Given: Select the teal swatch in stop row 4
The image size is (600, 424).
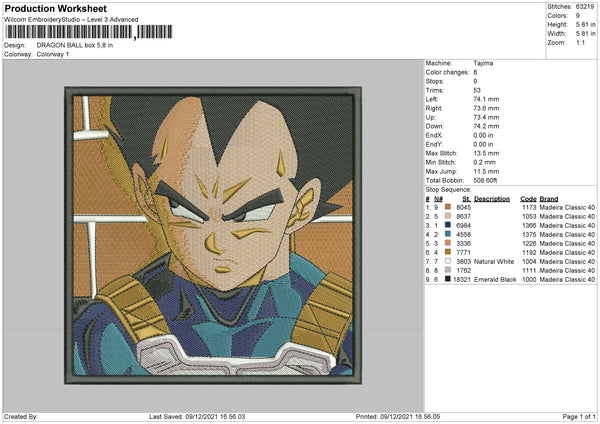Looking at the screenshot, I should pyautogui.click(x=448, y=234).
